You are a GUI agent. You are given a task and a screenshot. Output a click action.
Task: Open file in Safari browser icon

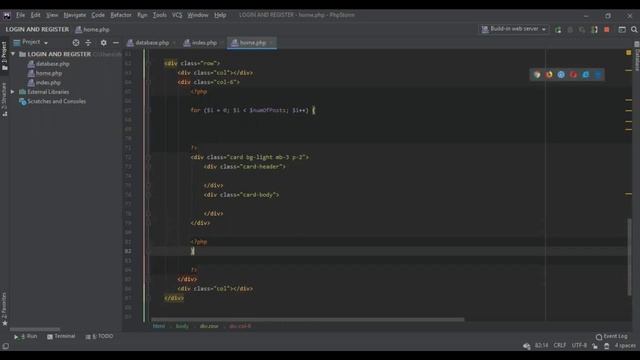561,74
